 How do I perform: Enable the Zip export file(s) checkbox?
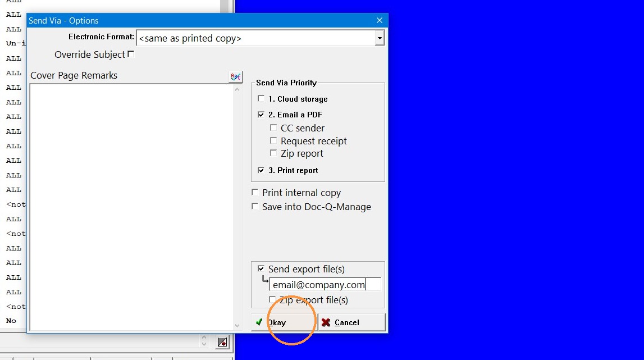(x=272, y=299)
